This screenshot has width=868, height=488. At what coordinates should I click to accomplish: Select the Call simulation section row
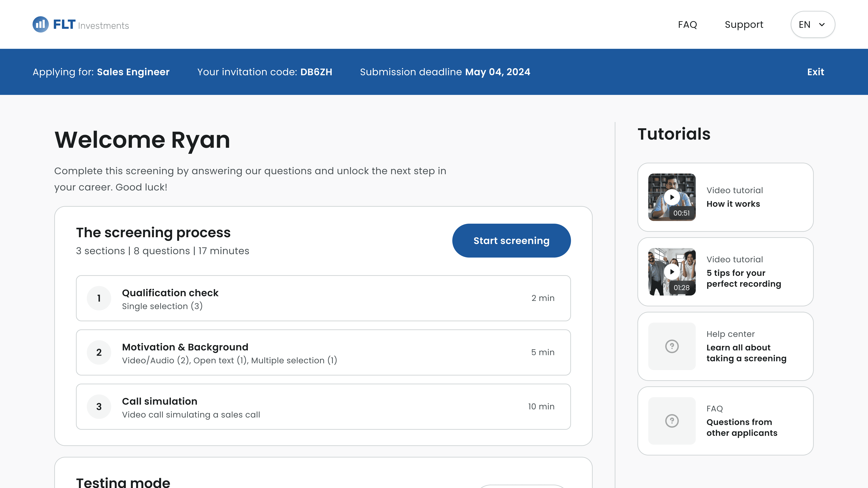pos(323,407)
